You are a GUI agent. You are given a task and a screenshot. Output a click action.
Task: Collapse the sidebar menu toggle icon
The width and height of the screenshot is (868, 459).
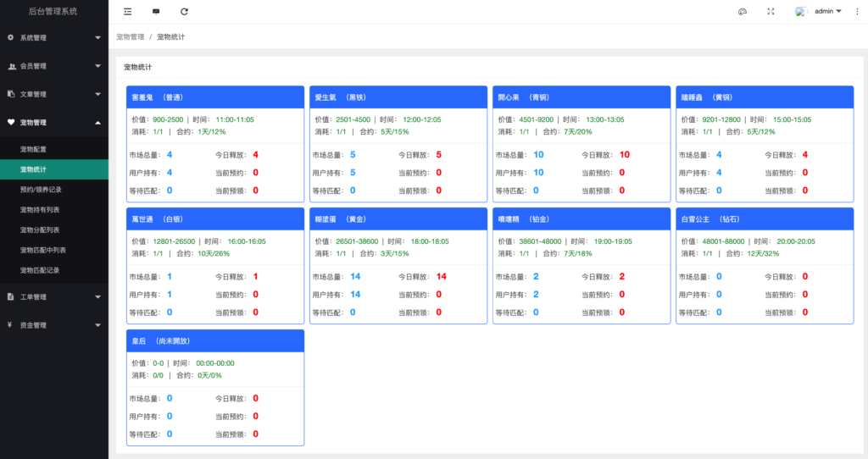(x=127, y=12)
